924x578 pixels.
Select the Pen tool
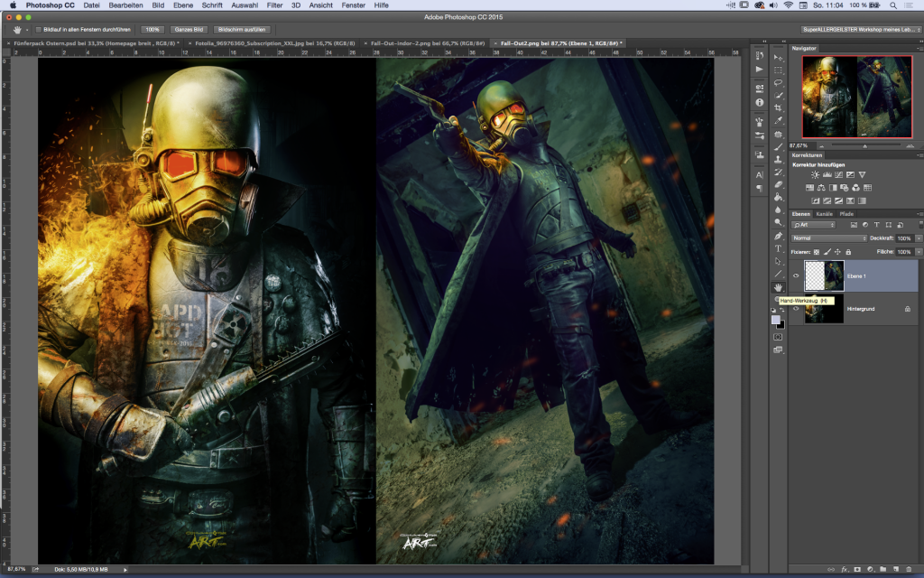coord(778,236)
